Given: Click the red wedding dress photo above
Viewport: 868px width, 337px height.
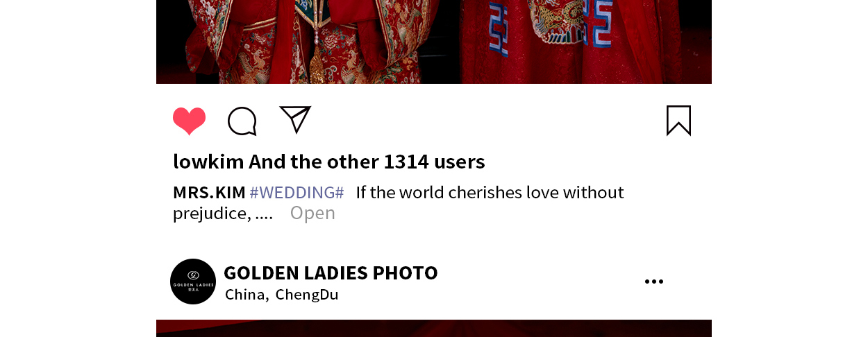Looking at the screenshot, I should [434, 42].
